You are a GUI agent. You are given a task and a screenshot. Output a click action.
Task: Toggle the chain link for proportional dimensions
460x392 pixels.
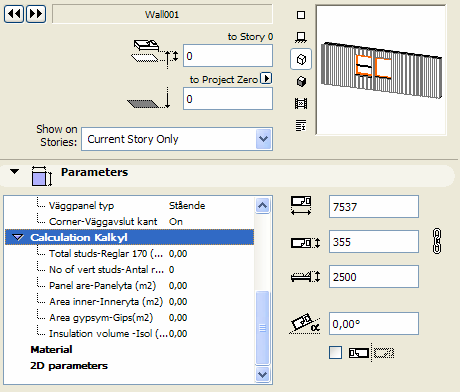[x=437, y=241]
